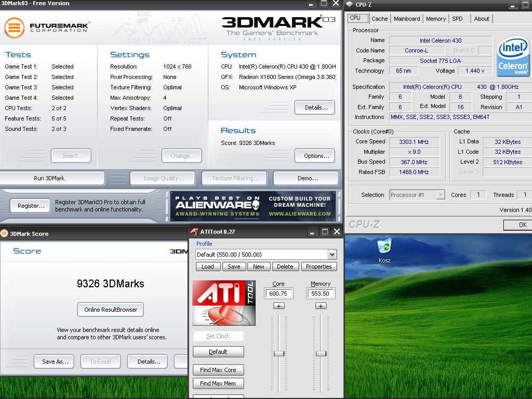The image size is (532, 399).
Task: Click the ATI Tool logo image
Action: (224, 303)
